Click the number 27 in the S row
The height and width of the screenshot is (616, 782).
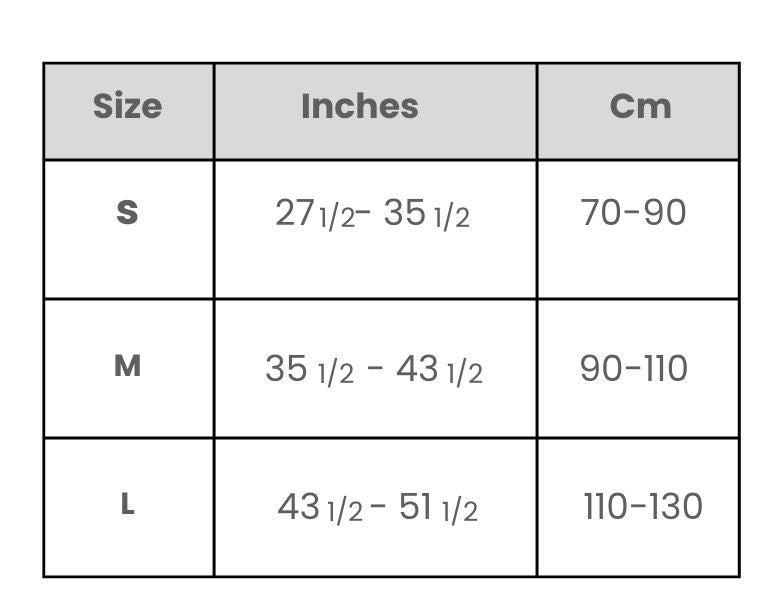[295, 212]
